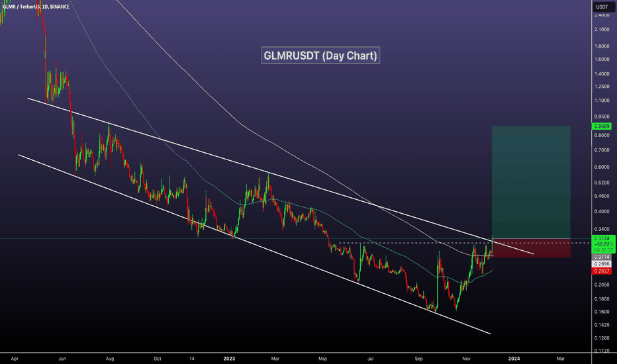The height and width of the screenshot is (364, 617).
Task: Click the green profit target zone
Action: 531,182
